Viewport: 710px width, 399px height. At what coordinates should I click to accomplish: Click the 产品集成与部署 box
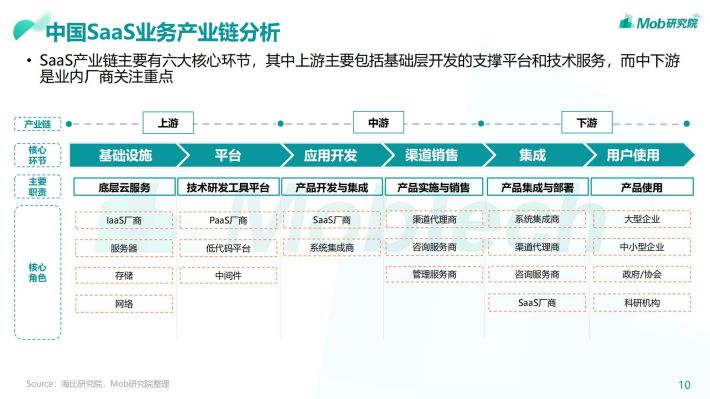point(537,187)
